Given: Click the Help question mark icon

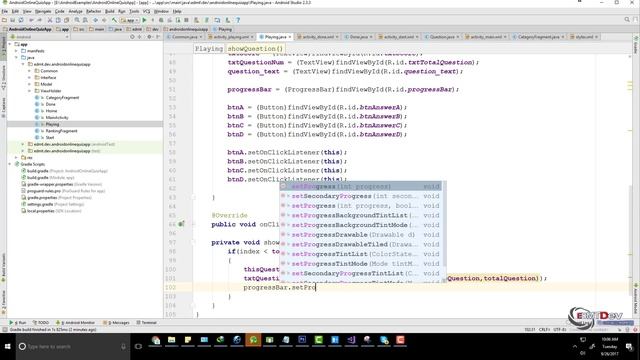Looking at the screenshot, I should [x=238, y=20].
